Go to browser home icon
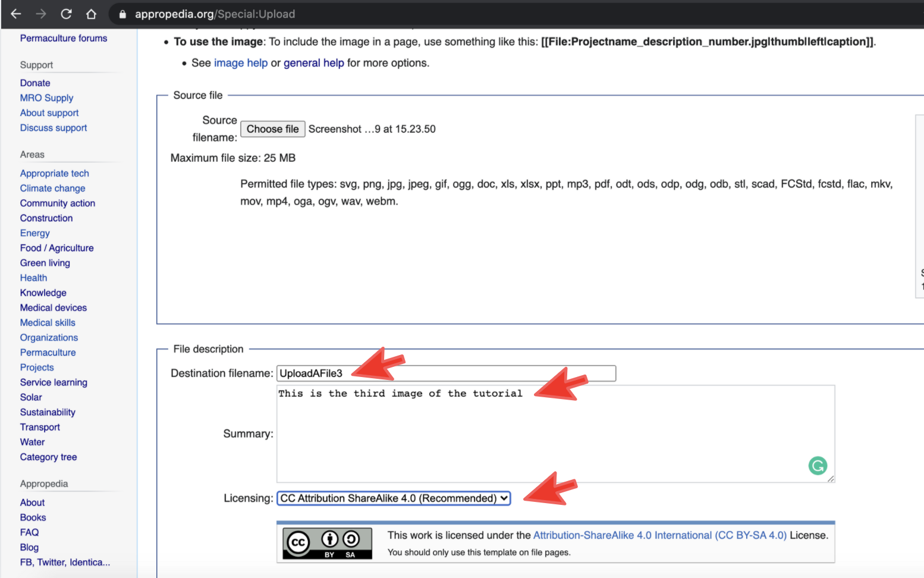This screenshot has height=578, width=924. 91,14
